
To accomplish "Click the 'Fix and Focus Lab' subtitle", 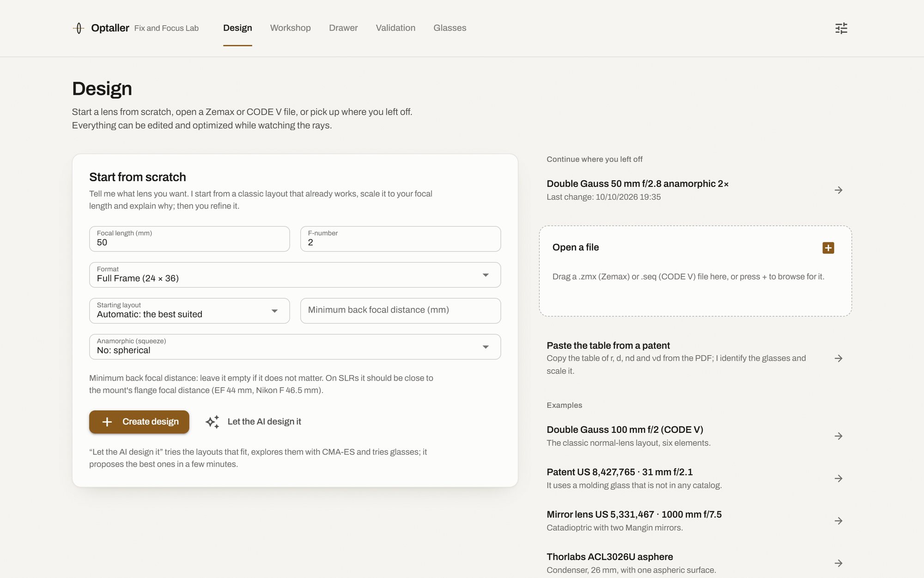I will (x=166, y=28).
